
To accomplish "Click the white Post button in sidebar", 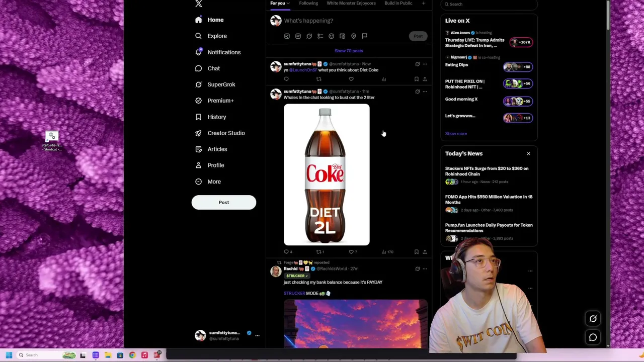I will pyautogui.click(x=224, y=202).
